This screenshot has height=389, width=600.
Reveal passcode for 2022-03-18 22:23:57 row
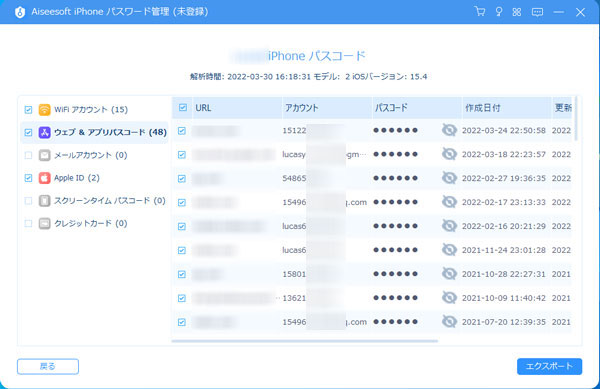449,154
